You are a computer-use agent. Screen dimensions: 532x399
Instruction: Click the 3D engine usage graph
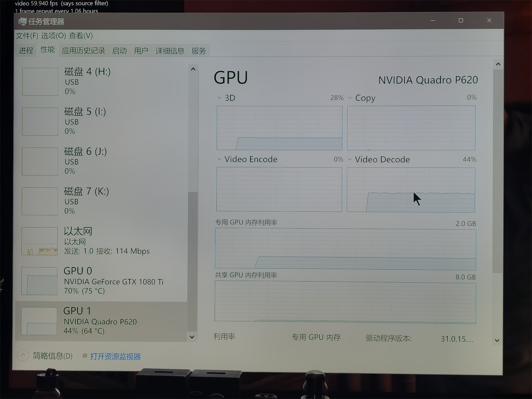tap(279, 128)
